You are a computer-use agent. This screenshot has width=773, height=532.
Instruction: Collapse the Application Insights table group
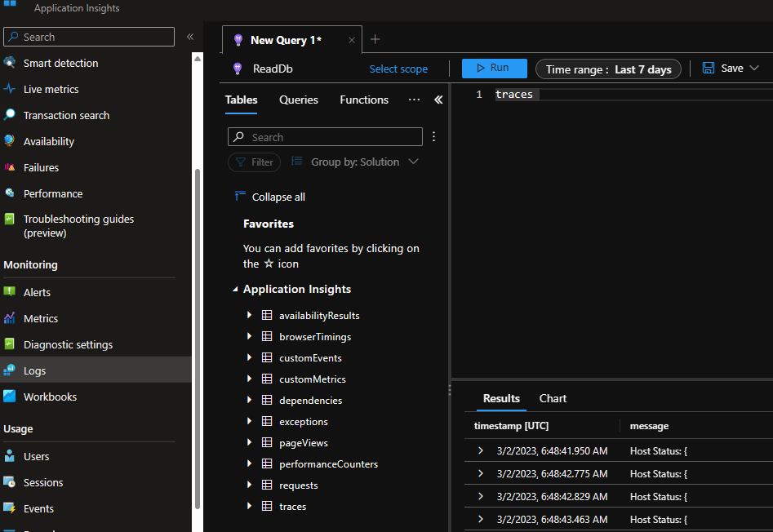(x=235, y=289)
